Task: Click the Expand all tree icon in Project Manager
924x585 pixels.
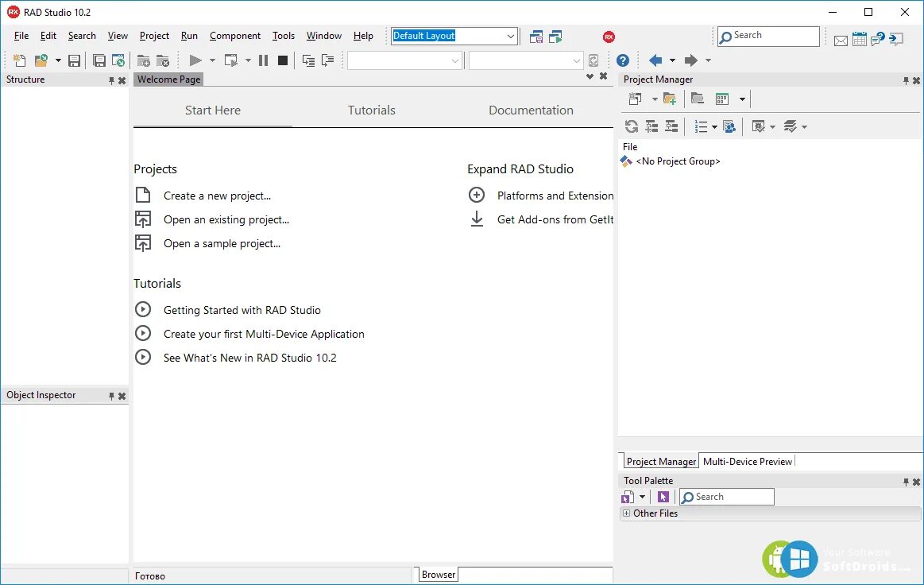Action: pyautogui.click(x=651, y=126)
